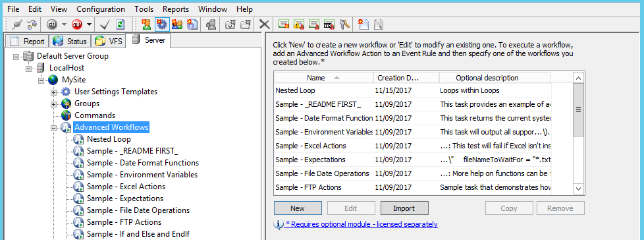The width and height of the screenshot is (644, 240).
Task: Switch to the Report tab
Action: tap(27, 41)
